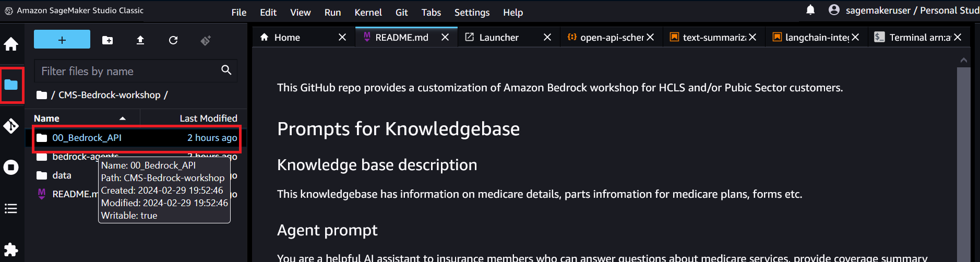Open the File menu
The image size is (980, 262).
click(239, 13)
